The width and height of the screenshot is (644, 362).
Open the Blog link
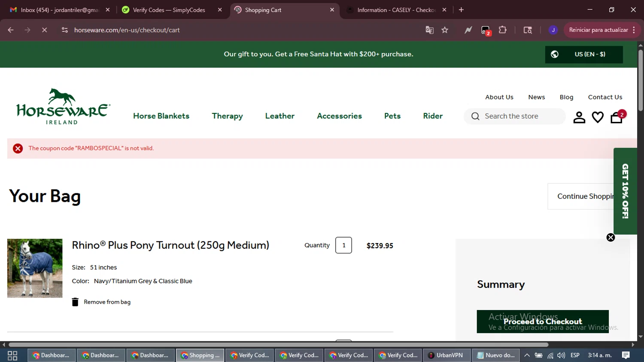(x=566, y=97)
